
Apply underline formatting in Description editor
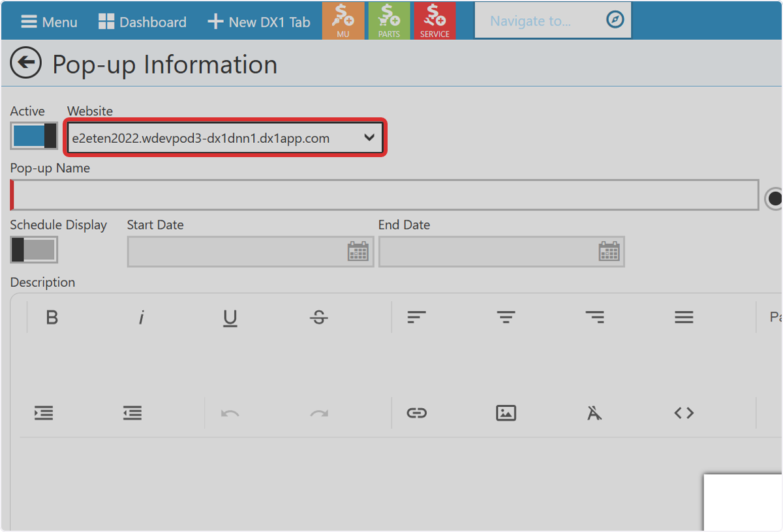(230, 318)
